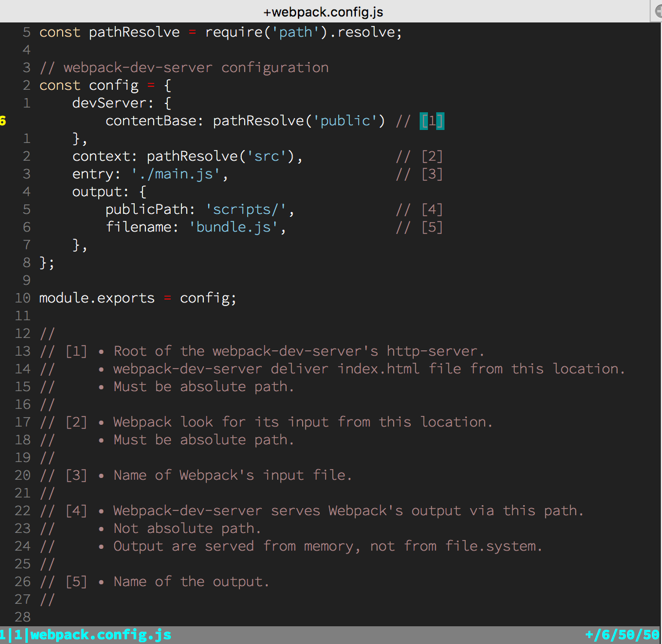Click the yellow line number 6 in the gutter
662x644 pixels.
point(4,121)
